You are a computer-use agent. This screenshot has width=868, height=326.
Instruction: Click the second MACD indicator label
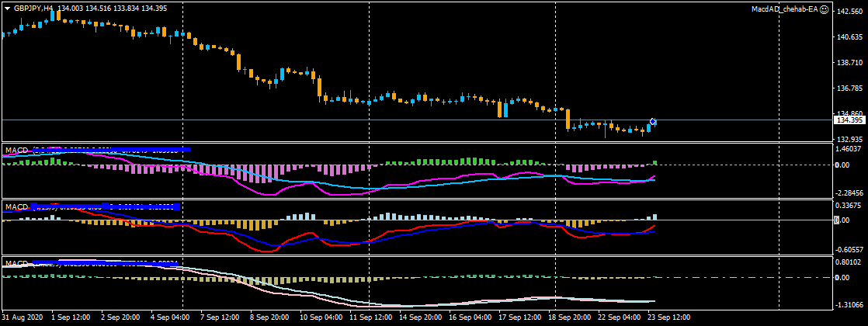pos(16,206)
